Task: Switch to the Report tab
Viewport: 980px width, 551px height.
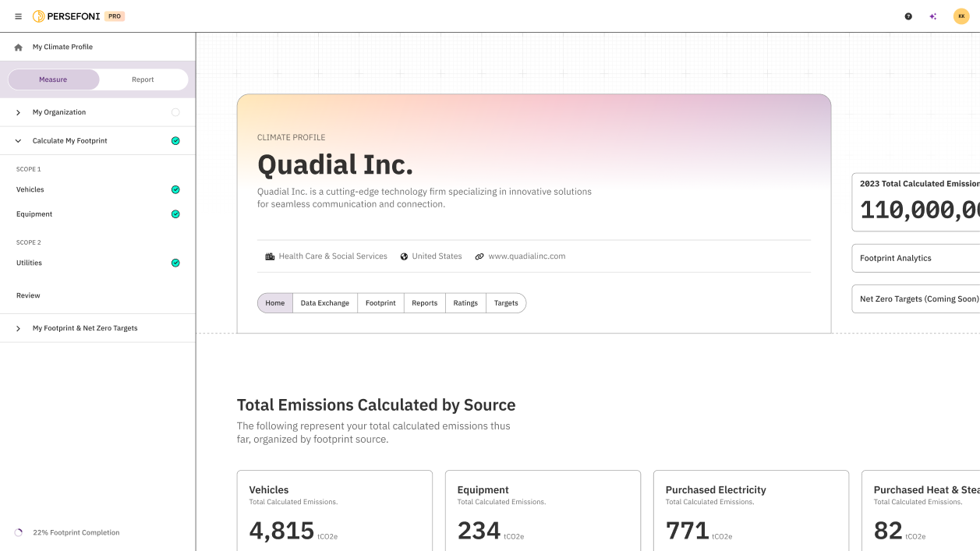Action: [x=143, y=79]
